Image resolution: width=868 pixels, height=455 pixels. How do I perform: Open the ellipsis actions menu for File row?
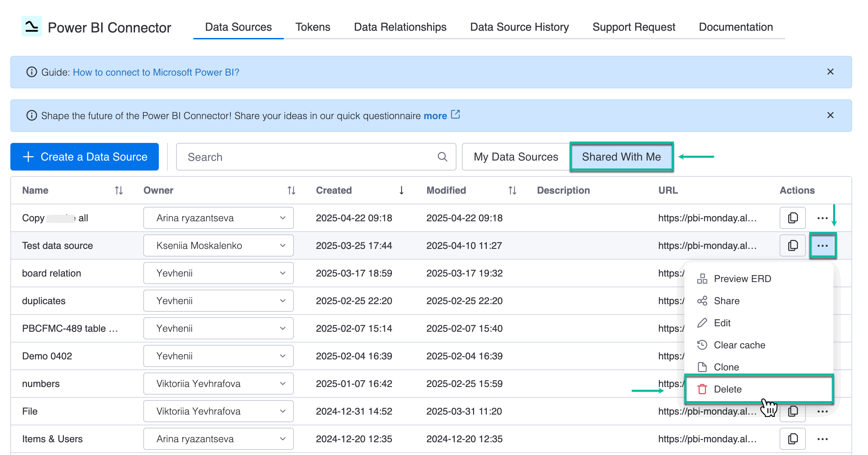[x=823, y=411]
